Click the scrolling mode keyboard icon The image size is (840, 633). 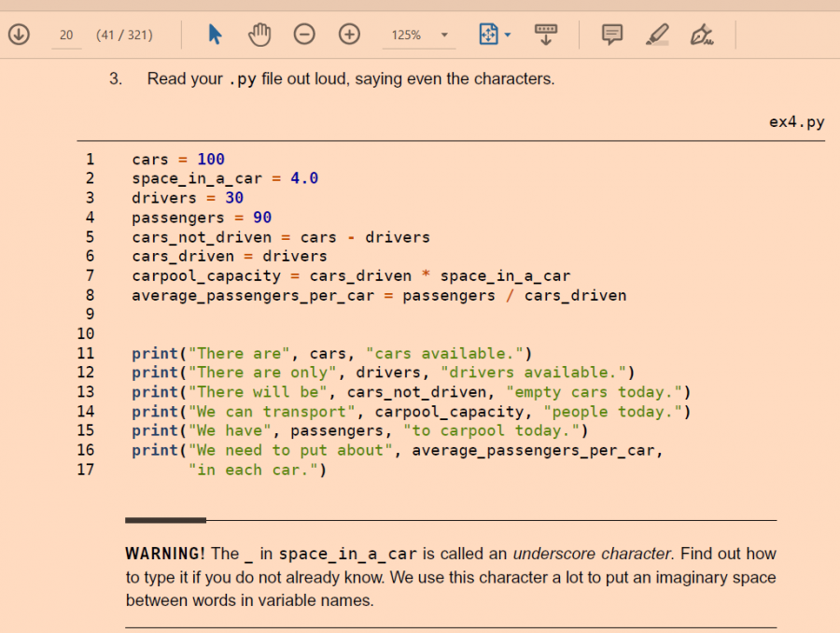click(546, 35)
